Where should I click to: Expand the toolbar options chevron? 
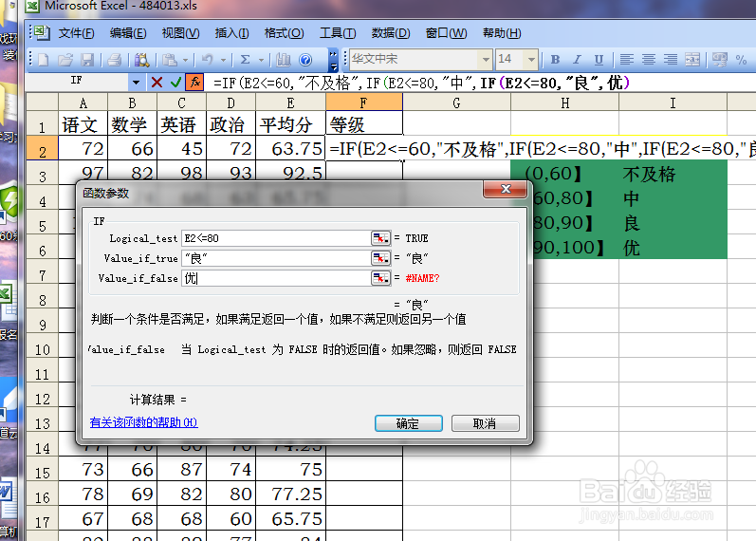coord(333,60)
